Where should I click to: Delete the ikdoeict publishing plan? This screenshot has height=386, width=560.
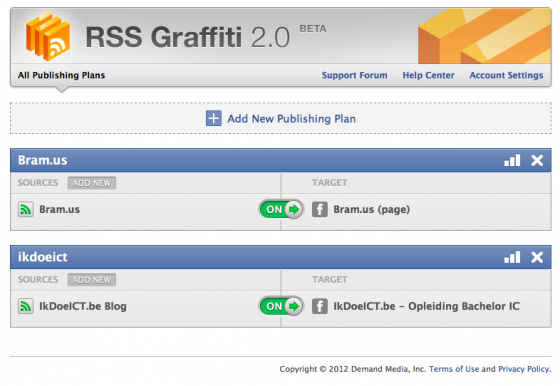coord(537,257)
